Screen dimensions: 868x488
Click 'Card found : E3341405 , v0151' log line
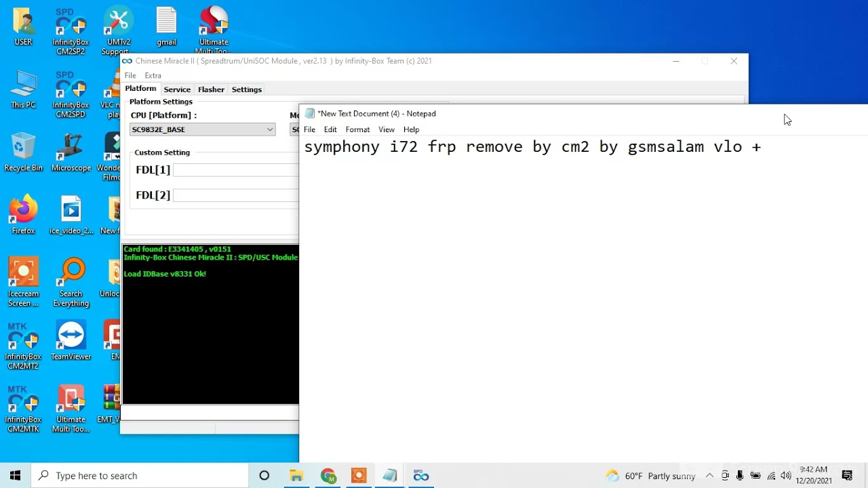point(177,249)
